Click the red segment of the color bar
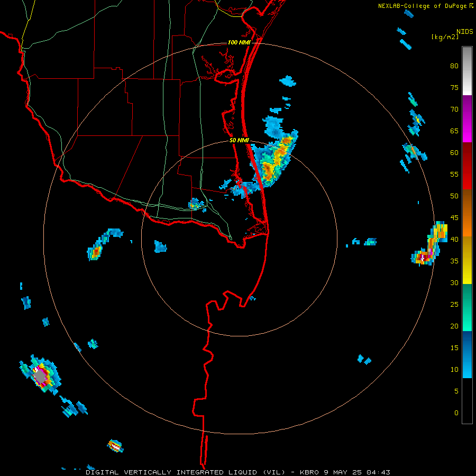This screenshot has height=476, width=476. tap(467, 166)
